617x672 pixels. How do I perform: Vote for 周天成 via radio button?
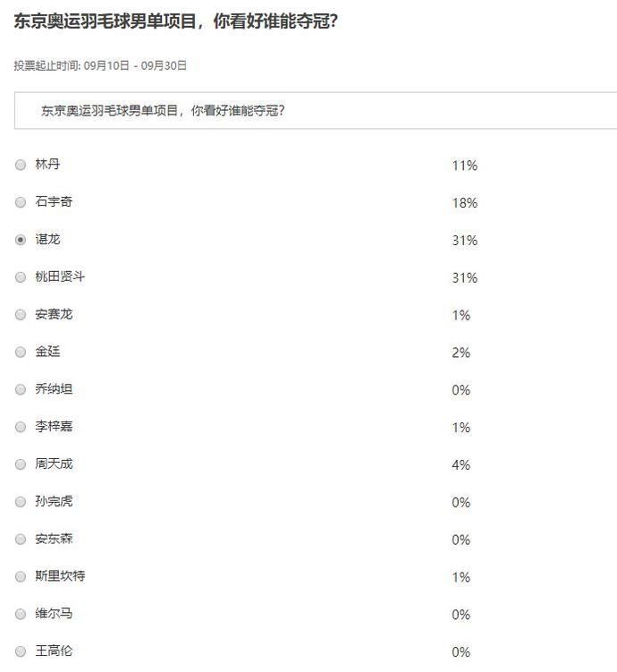[x=21, y=464]
